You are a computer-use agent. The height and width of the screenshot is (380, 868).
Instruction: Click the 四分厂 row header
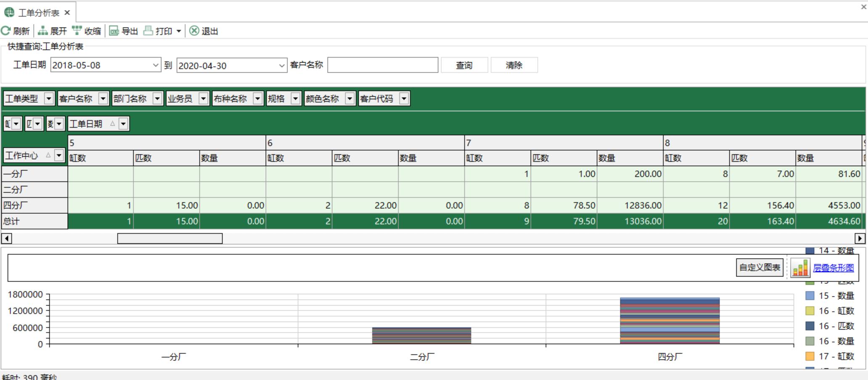click(34, 205)
